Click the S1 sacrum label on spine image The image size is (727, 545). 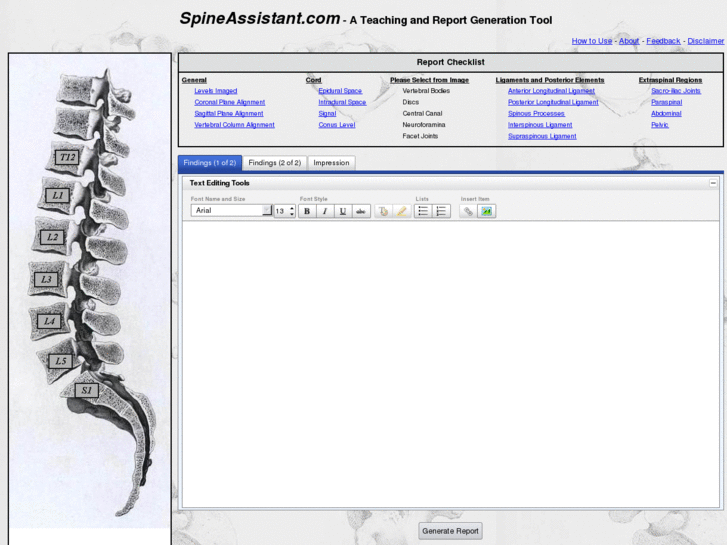tap(87, 390)
